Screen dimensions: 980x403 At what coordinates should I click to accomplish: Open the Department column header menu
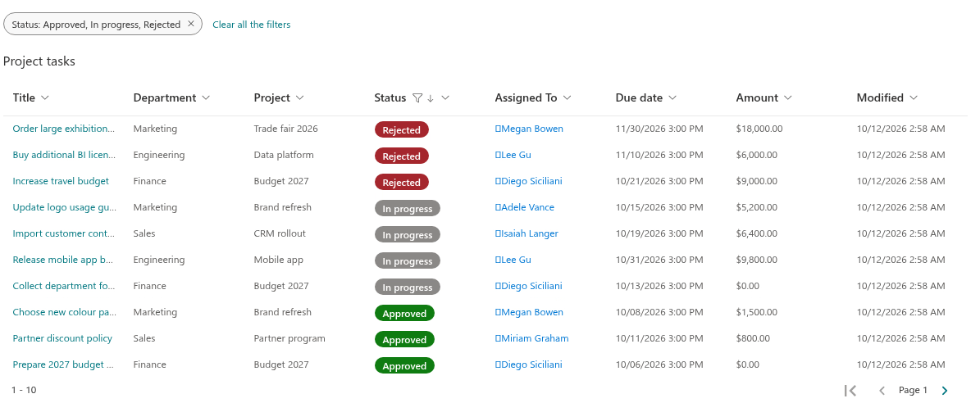pyautogui.click(x=206, y=98)
